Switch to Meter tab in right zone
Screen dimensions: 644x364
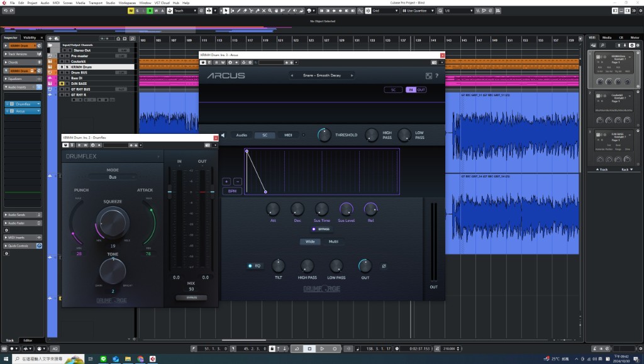[635, 37]
